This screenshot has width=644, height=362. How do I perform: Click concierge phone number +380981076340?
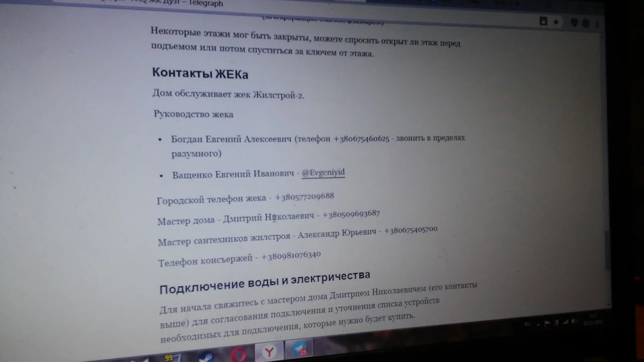point(291,255)
